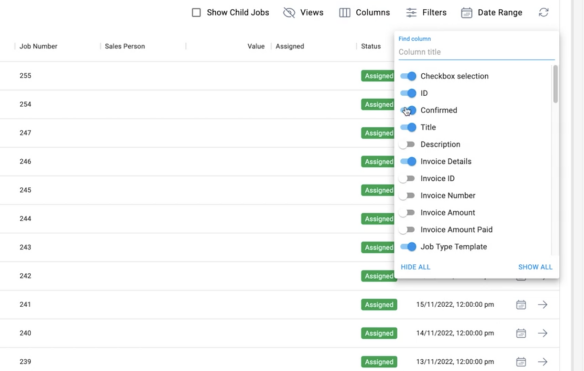Enable the Invoice ID column

click(407, 178)
